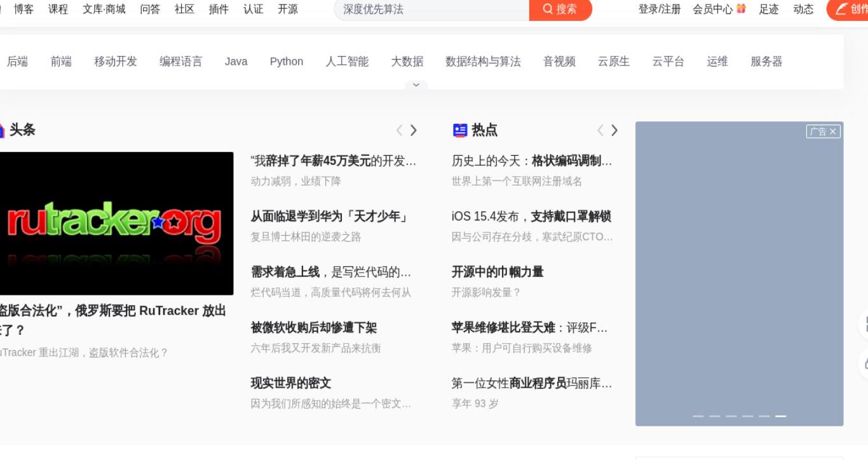Open 文库·商城 in top navigation
868x460 pixels.
click(104, 9)
